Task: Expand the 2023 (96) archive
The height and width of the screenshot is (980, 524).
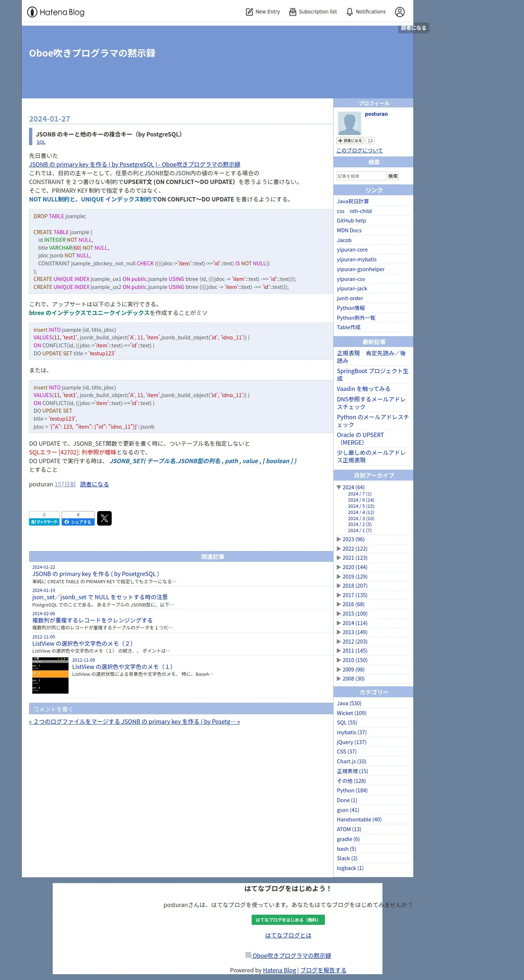Action: tap(339, 539)
